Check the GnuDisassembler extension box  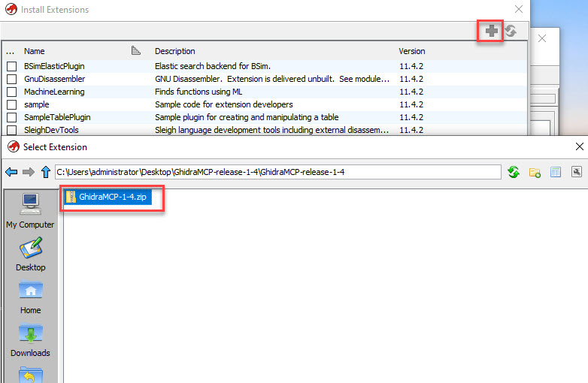tap(11, 79)
